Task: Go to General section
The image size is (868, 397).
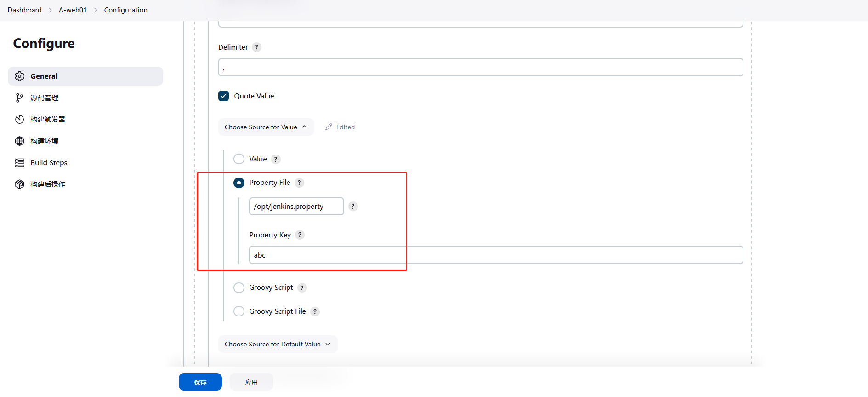Action: (85, 76)
